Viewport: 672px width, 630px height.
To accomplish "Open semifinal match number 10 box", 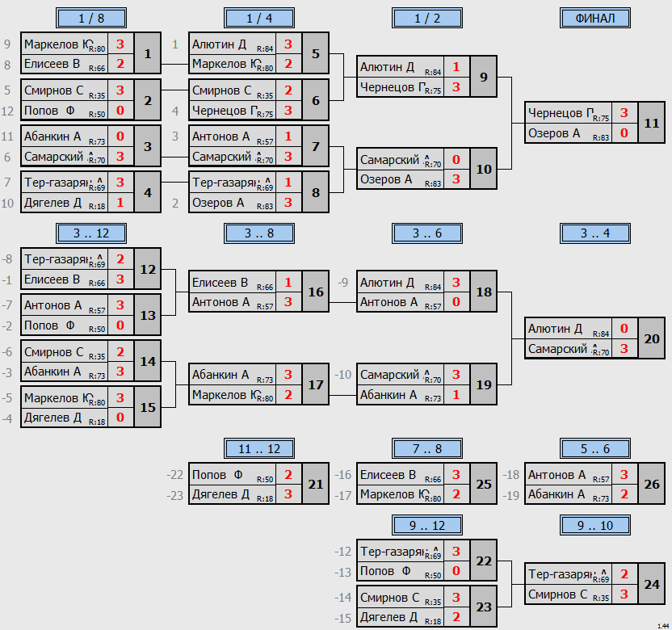I will 484,170.
